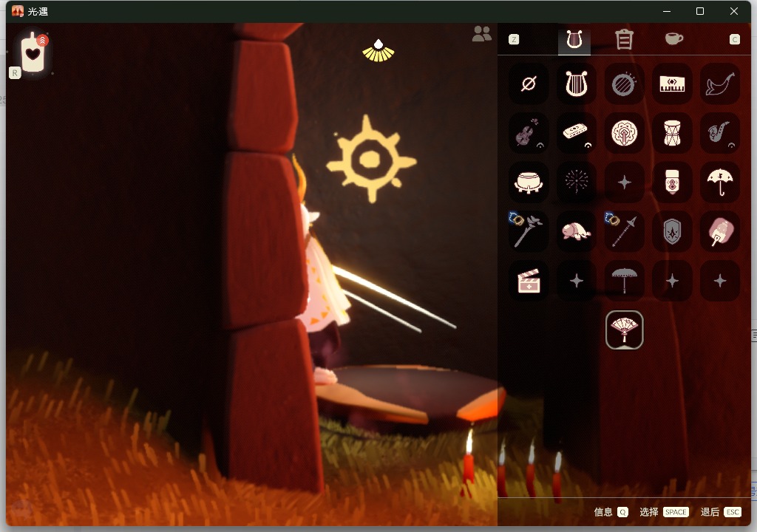Select the manatee plush prop
This screenshot has height=532, width=757.
tap(577, 232)
